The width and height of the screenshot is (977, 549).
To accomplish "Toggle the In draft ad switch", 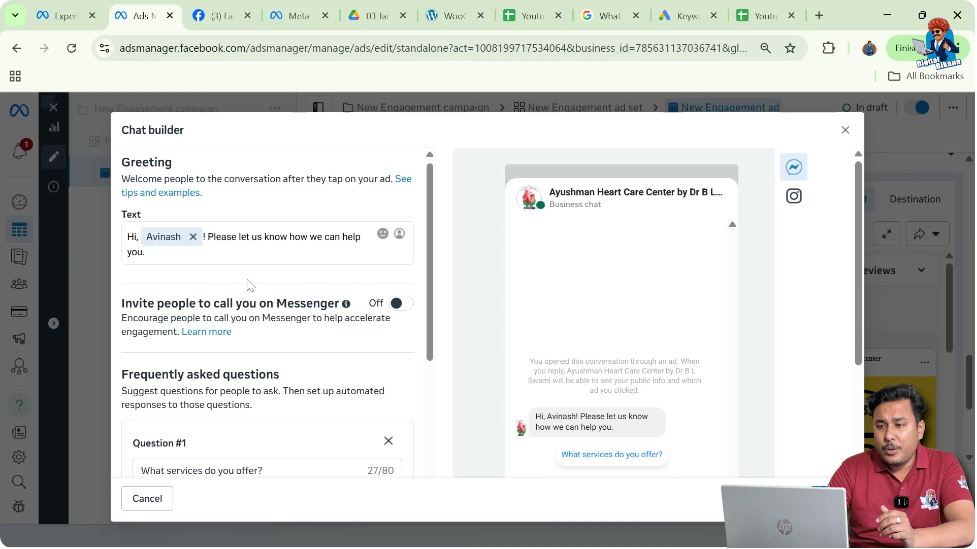I will [918, 107].
